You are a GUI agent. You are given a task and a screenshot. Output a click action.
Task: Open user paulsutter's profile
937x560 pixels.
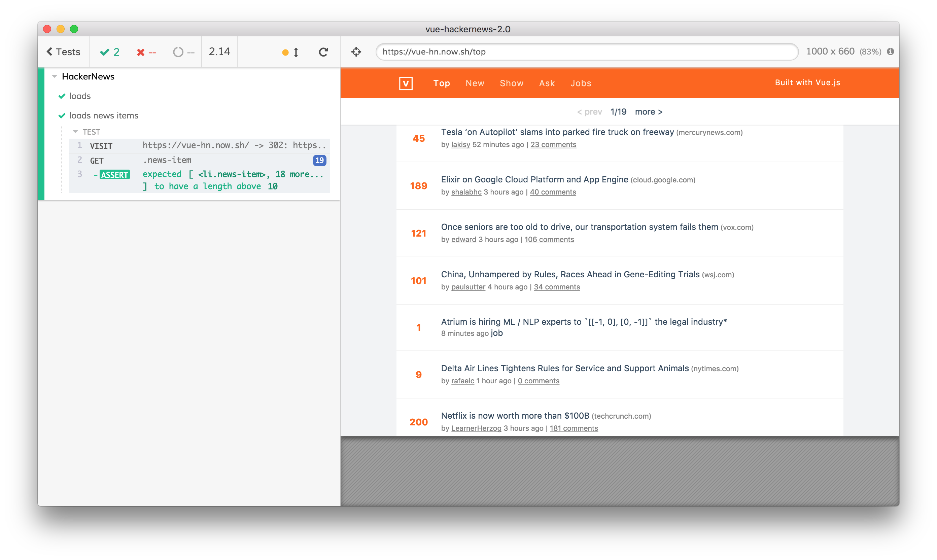[x=468, y=287]
